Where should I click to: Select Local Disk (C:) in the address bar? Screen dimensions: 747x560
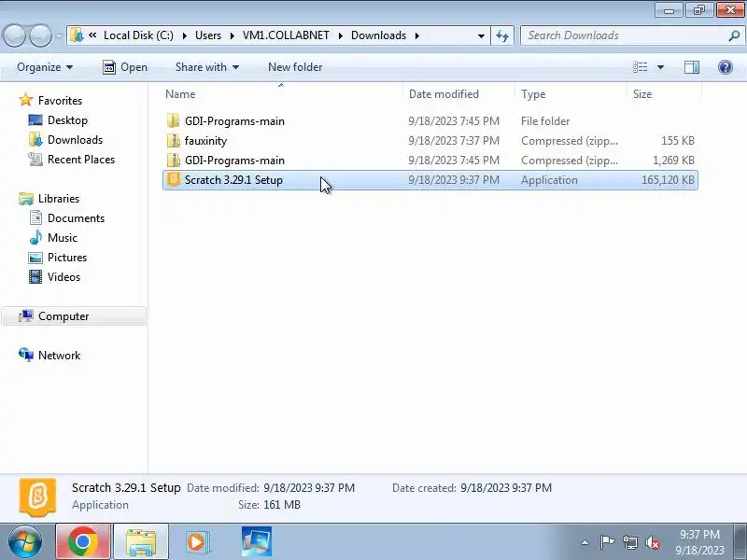click(138, 35)
